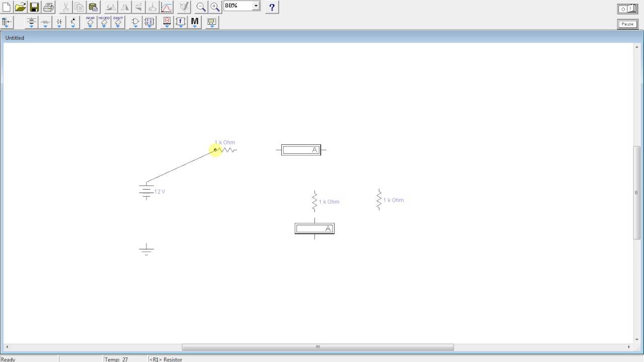The width and height of the screenshot is (644, 362).
Task: Click the vertical scrollbar thumb
Action: [x=636, y=193]
